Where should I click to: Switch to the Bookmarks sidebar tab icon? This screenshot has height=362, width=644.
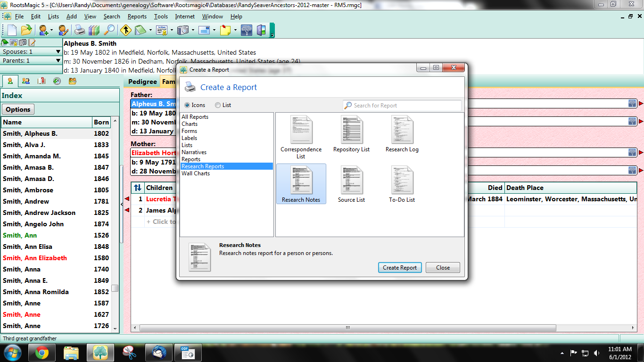tap(41, 81)
